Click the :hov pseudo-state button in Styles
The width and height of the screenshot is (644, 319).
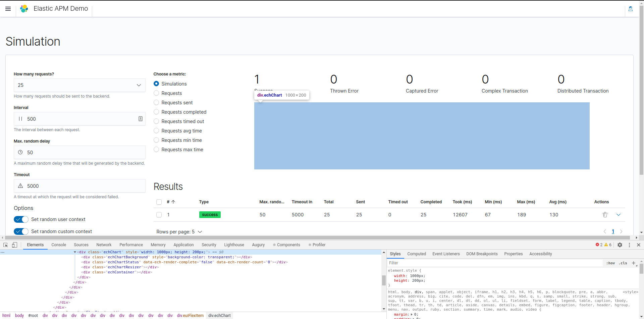610,263
